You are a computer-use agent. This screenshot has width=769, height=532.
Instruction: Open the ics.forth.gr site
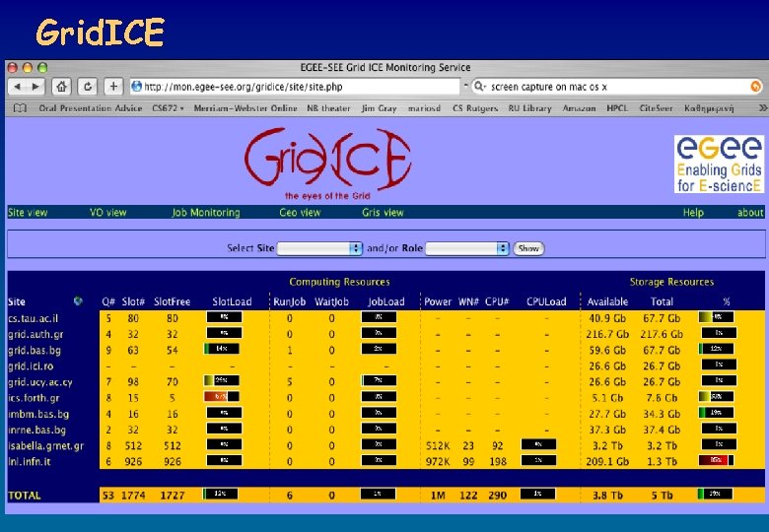(x=34, y=398)
